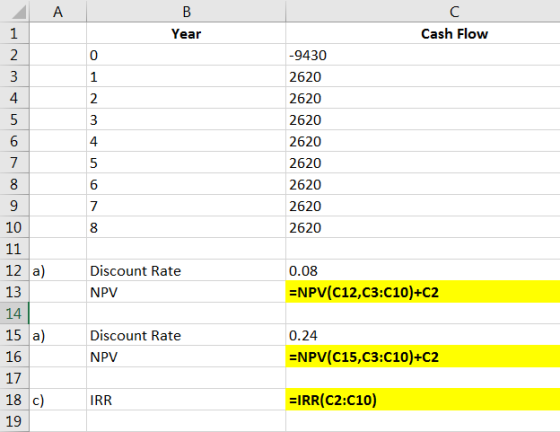This screenshot has height=432, width=560.
Task: Select year 7 cell in B9
Action: (x=186, y=206)
